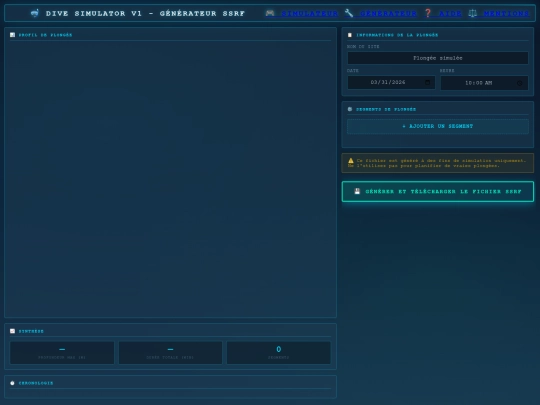Click the Synthèse panel chart icon
Screen dimensions: 540x405
point(12,331)
